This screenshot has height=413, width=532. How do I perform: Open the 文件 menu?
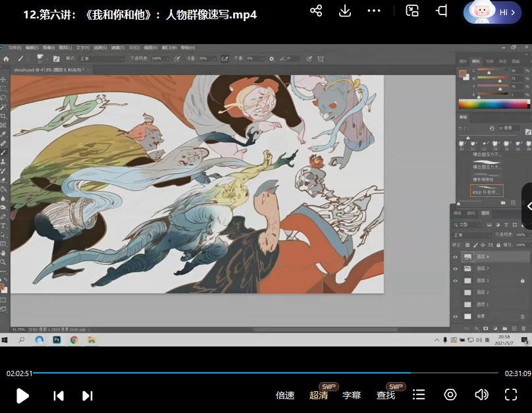tap(14, 46)
